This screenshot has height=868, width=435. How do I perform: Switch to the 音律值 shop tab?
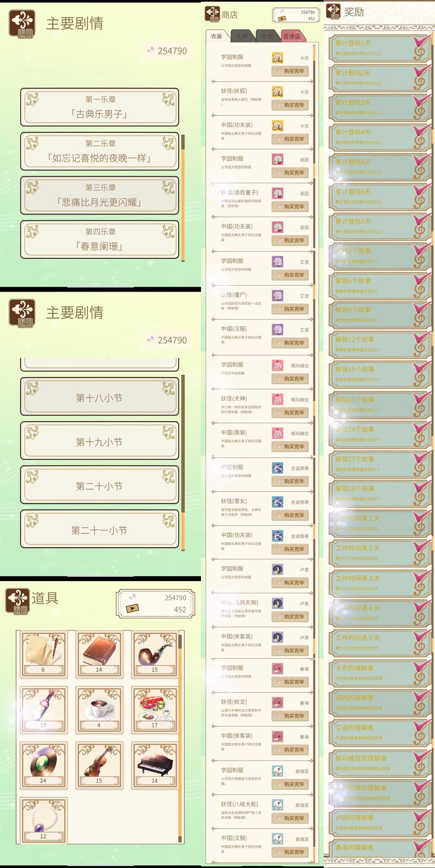292,36
